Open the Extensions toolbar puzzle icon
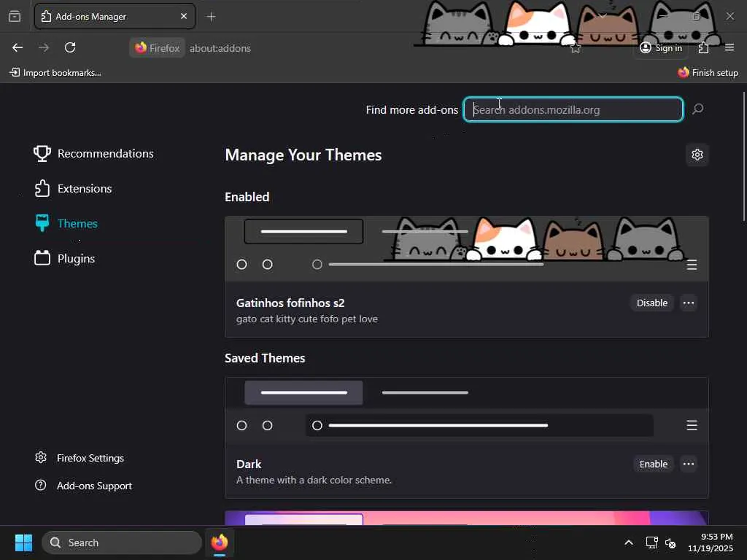 click(x=703, y=47)
